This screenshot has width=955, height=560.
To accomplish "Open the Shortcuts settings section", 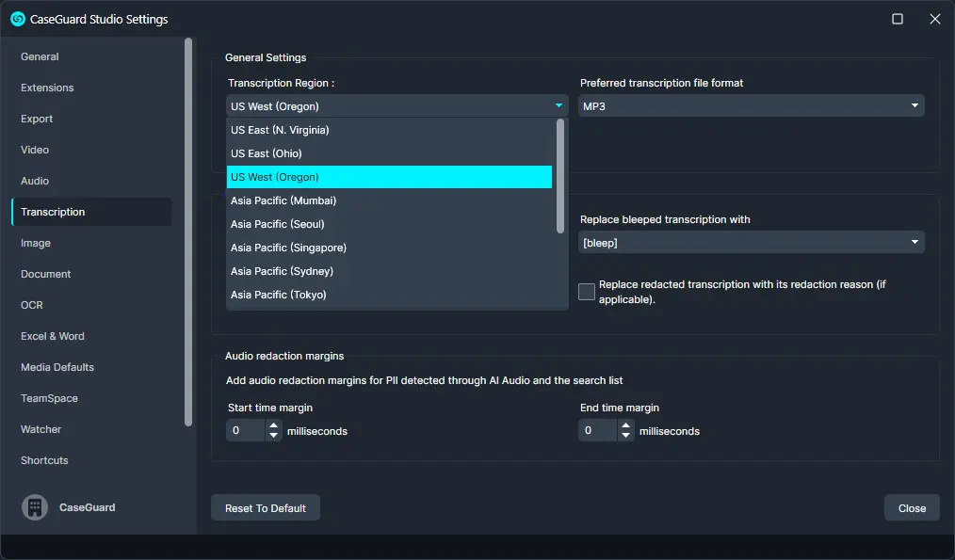I will (91, 460).
